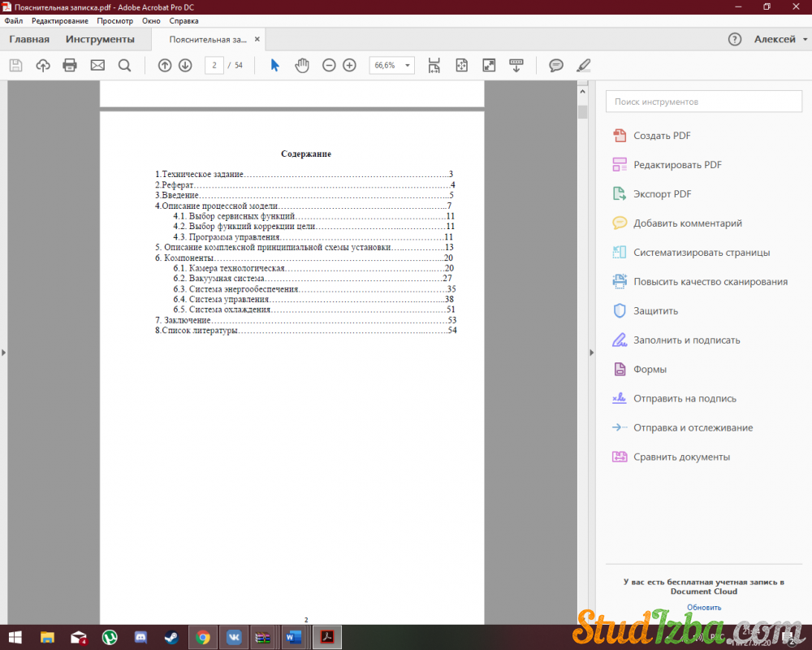The height and width of the screenshot is (650, 812).
Task: Switch to full screen mode icon
Action: pos(489,65)
